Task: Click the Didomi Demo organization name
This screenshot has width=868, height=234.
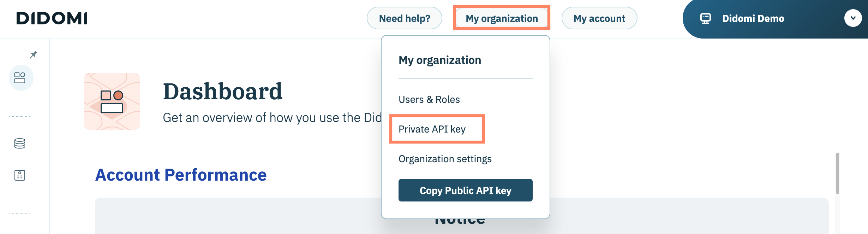Action: tap(753, 18)
